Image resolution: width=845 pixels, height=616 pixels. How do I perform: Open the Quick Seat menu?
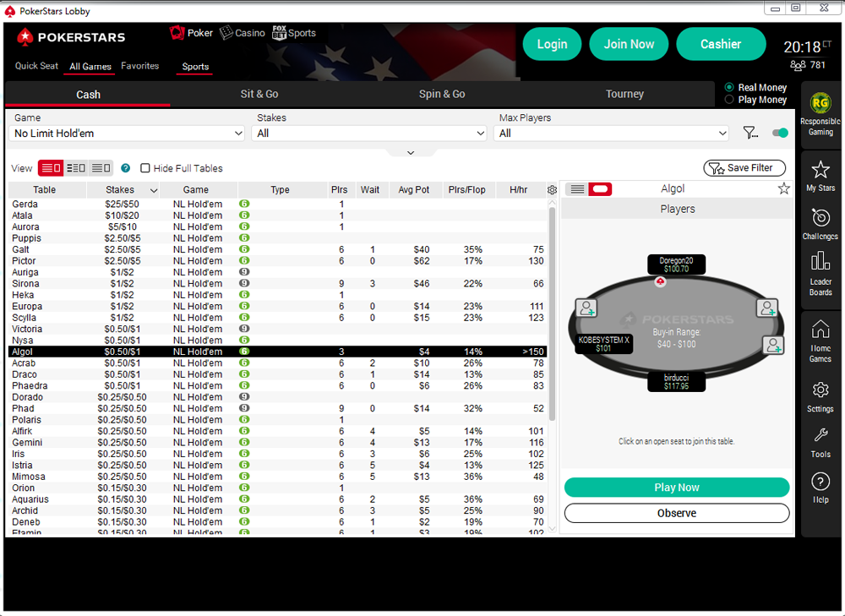pos(36,66)
